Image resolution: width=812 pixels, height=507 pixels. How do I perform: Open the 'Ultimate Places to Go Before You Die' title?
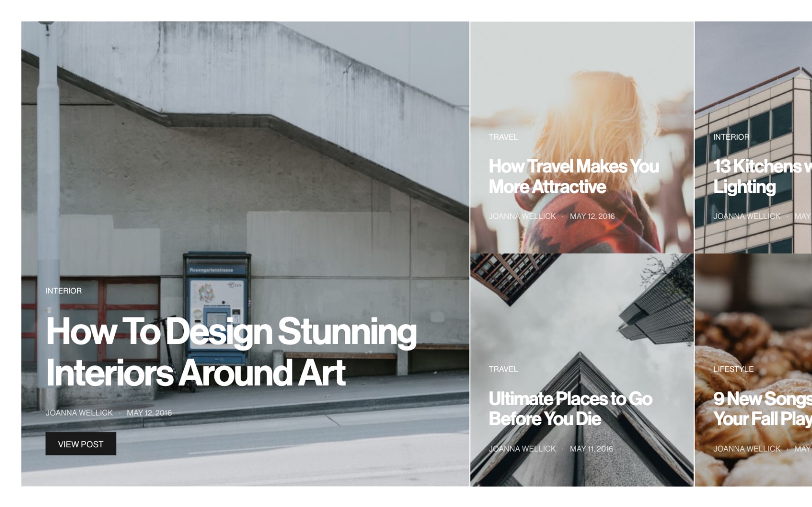(570, 408)
